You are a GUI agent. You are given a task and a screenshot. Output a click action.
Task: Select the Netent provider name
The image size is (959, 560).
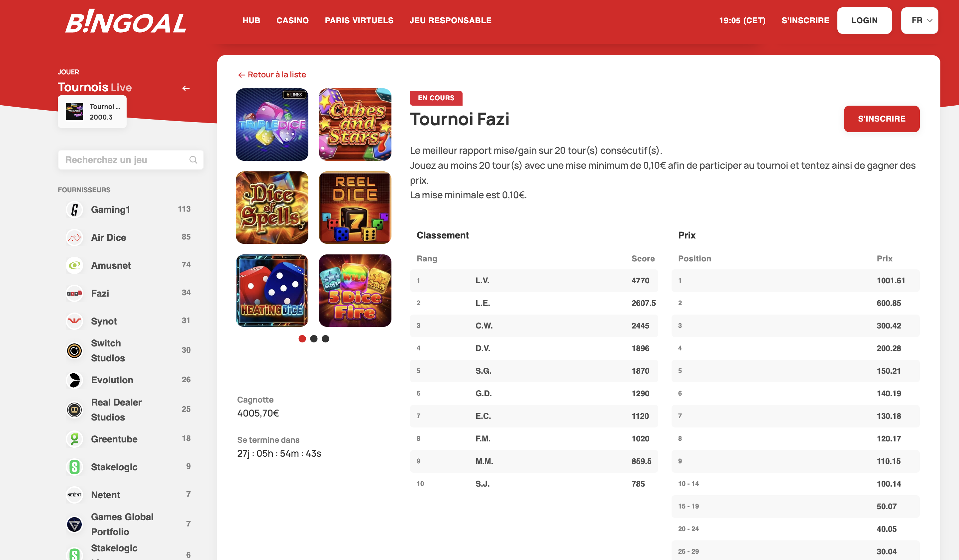coord(105,495)
